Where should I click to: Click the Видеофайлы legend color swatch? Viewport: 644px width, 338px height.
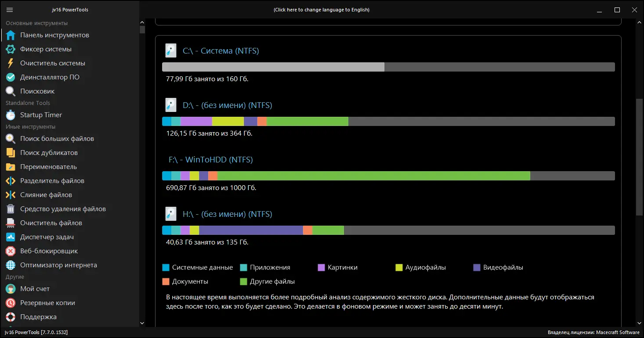point(477,267)
